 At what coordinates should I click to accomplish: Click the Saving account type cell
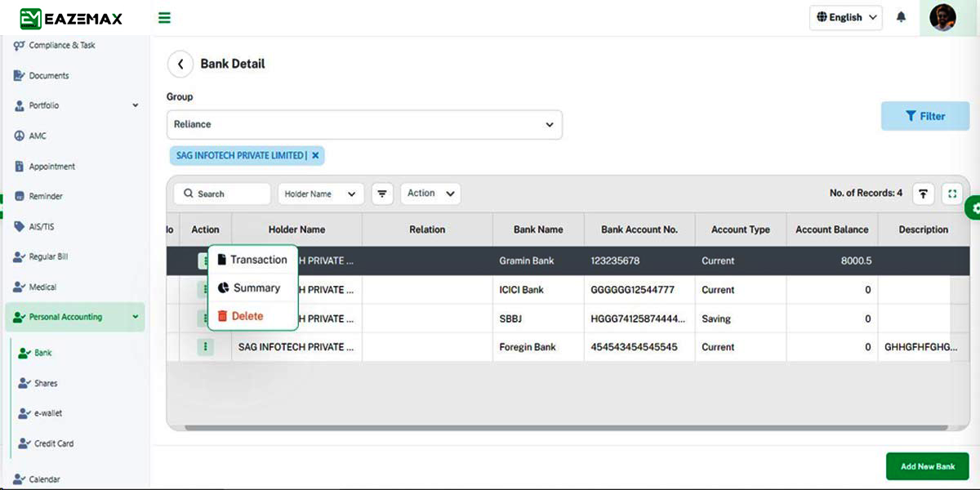[x=741, y=318]
